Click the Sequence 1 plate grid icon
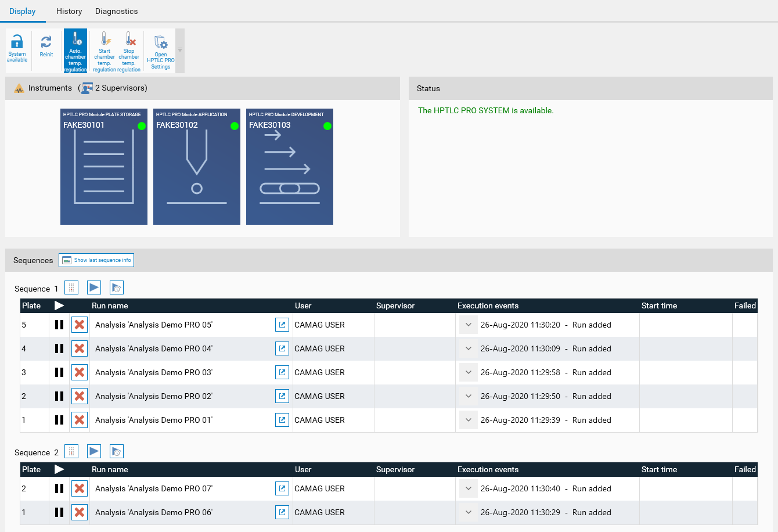The image size is (778, 532). [x=71, y=287]
